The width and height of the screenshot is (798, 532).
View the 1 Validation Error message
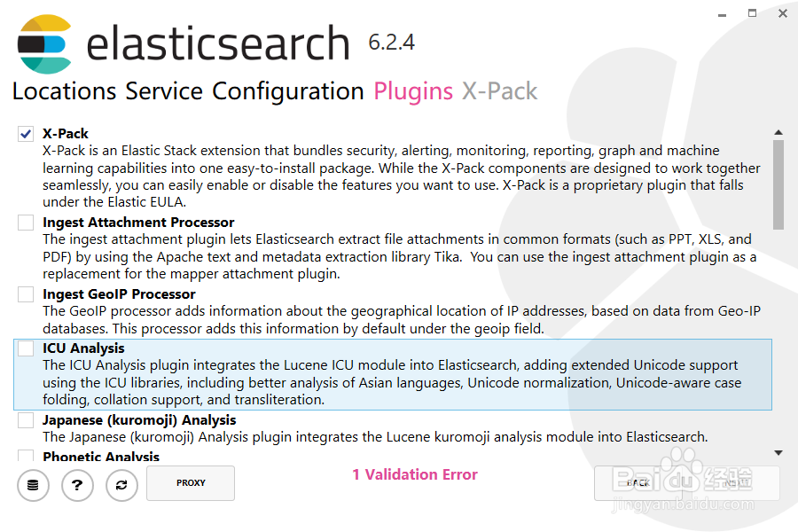pyautogui.click(x=415, y=474)
